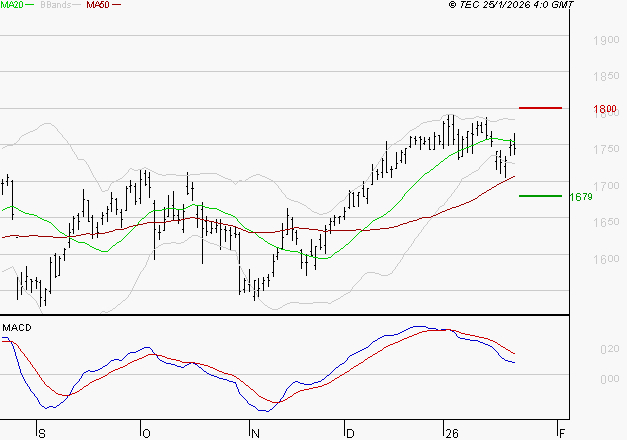
Task: Click the S month label on time axis
Action: click(42, 434)
